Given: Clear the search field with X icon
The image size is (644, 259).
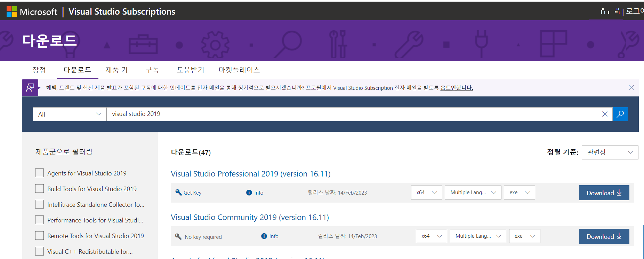Looking at the screenshot, I should [605, 114].
